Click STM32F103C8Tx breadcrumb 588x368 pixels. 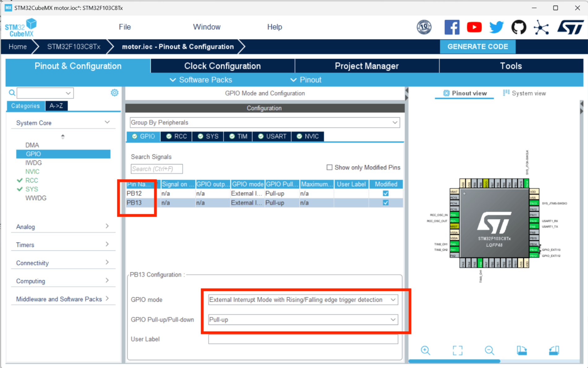[x=74, y=47]
